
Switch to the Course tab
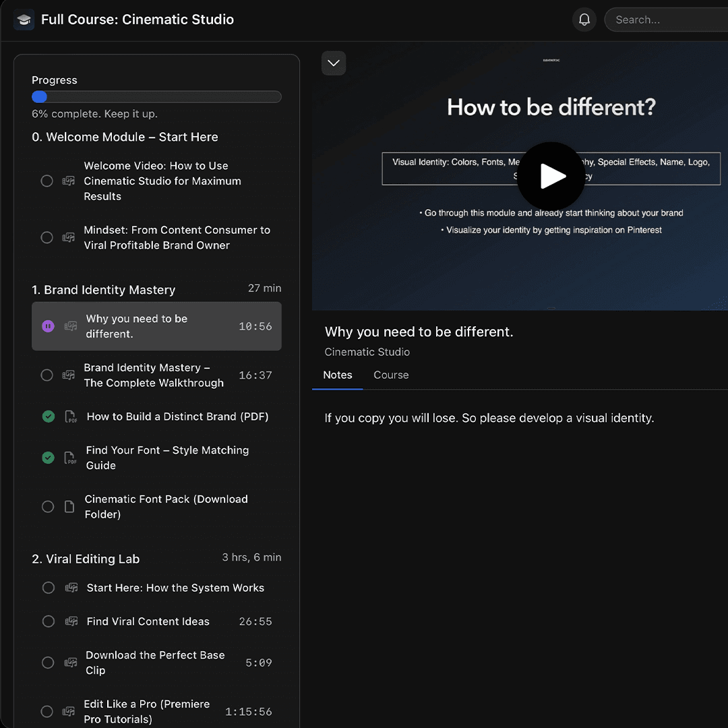[x=391, y=375]
